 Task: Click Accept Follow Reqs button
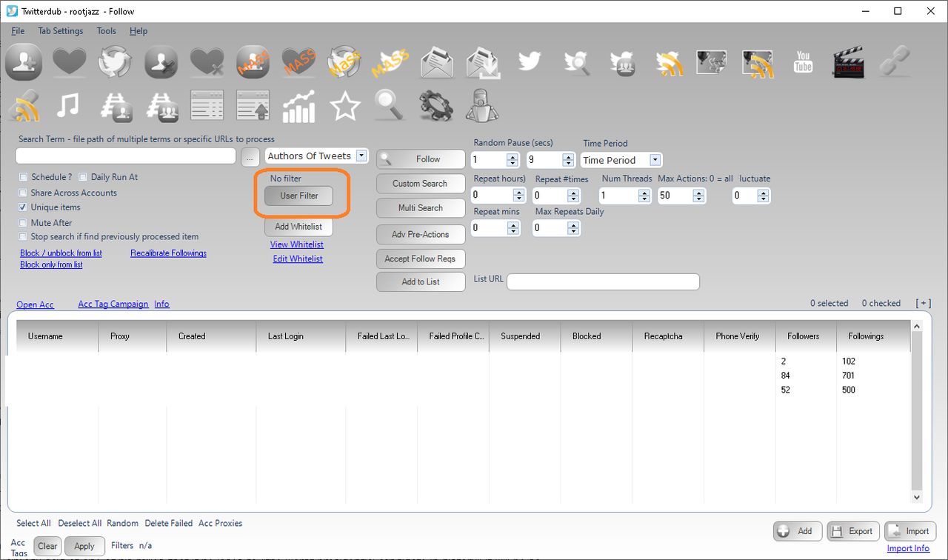420,259
